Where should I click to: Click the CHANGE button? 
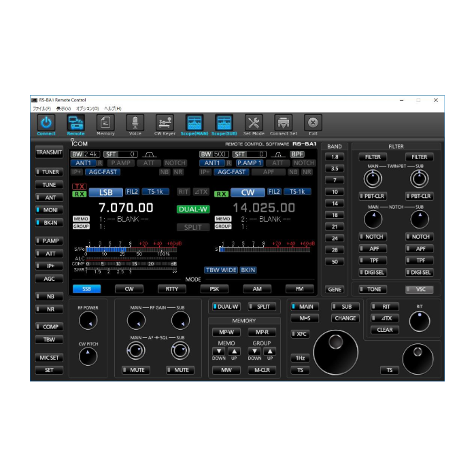(345, 318)
